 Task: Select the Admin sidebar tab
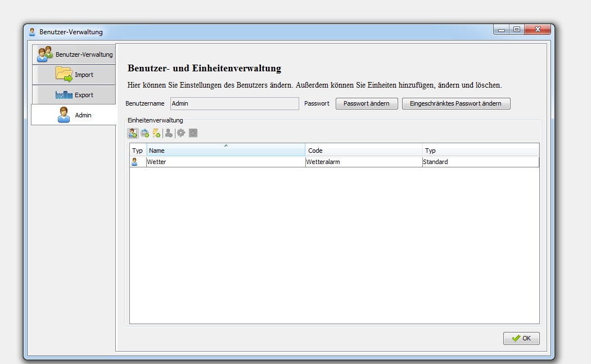tap(74, 115)
